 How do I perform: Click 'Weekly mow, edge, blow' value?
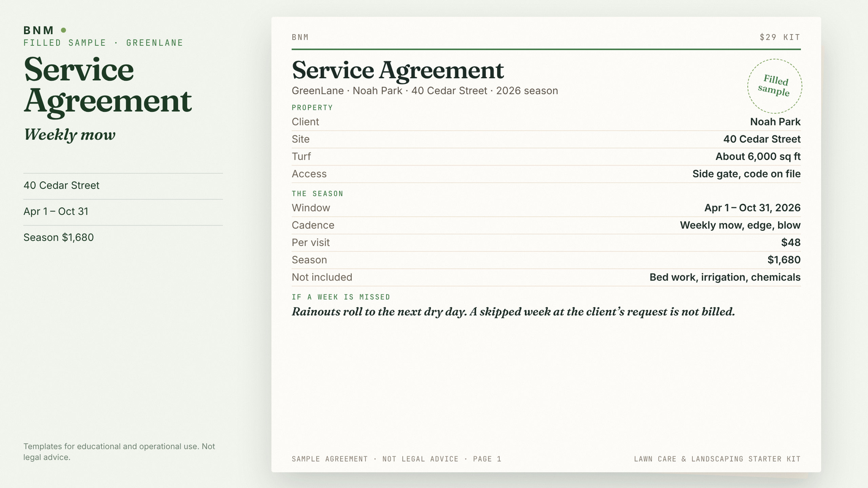point(740,225)
